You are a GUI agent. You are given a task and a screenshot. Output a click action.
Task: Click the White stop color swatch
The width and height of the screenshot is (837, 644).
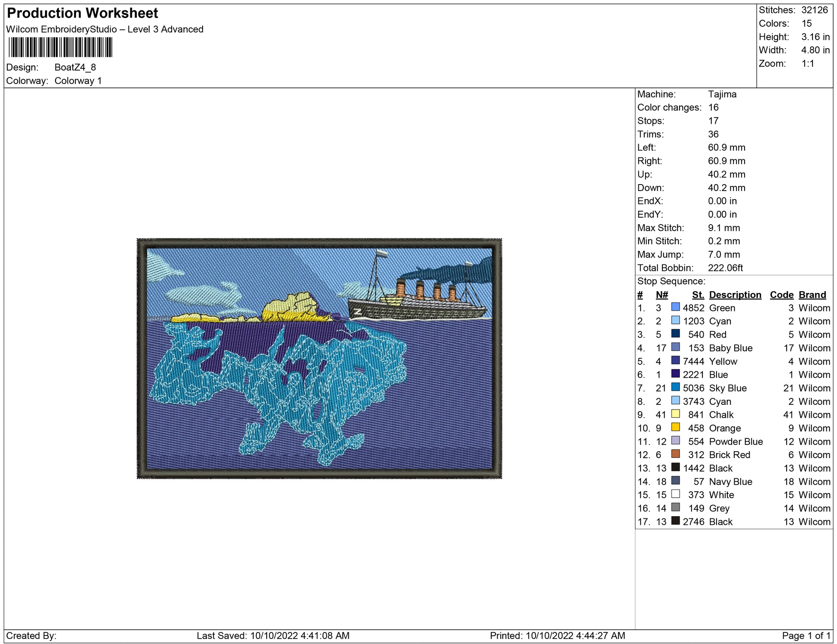click(x=675, y=494)
